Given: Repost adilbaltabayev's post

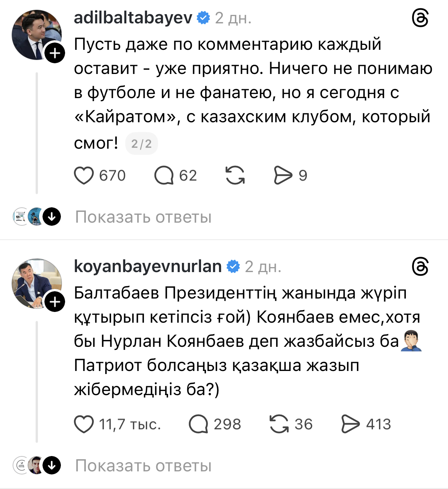Looking at the screenshot, I should 235,176.
